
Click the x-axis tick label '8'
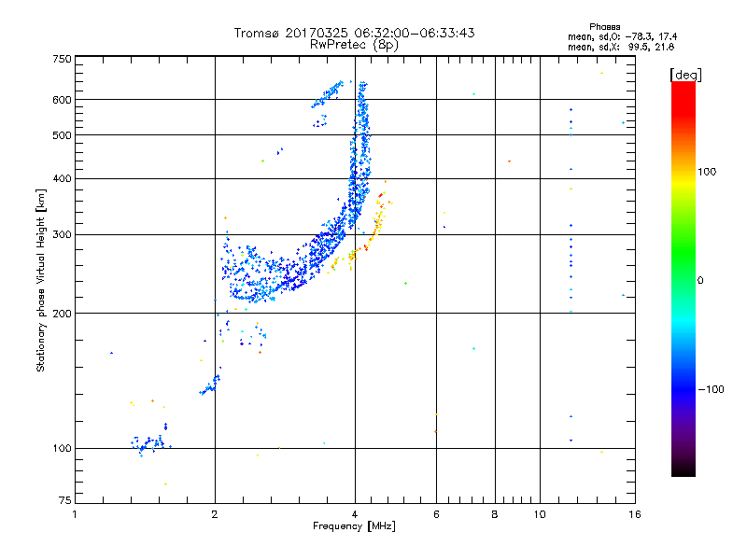[495, 514]
